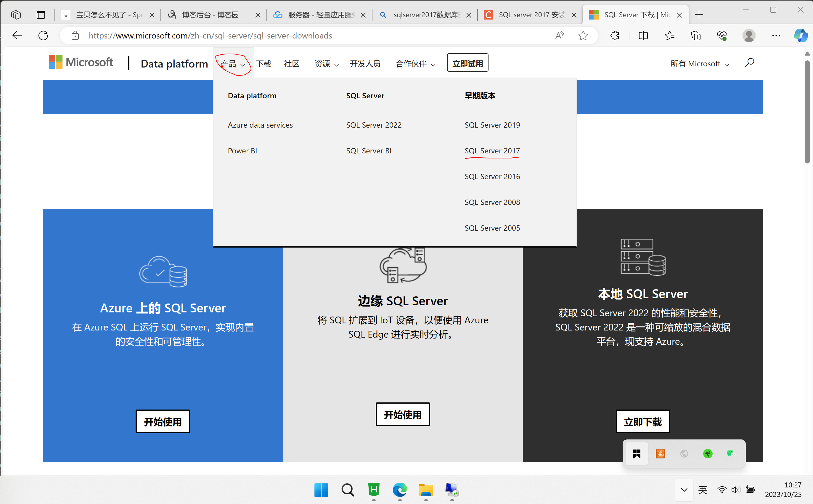Open taskbar Search
This screenshot has height=504, width=813.
point(348,490)
